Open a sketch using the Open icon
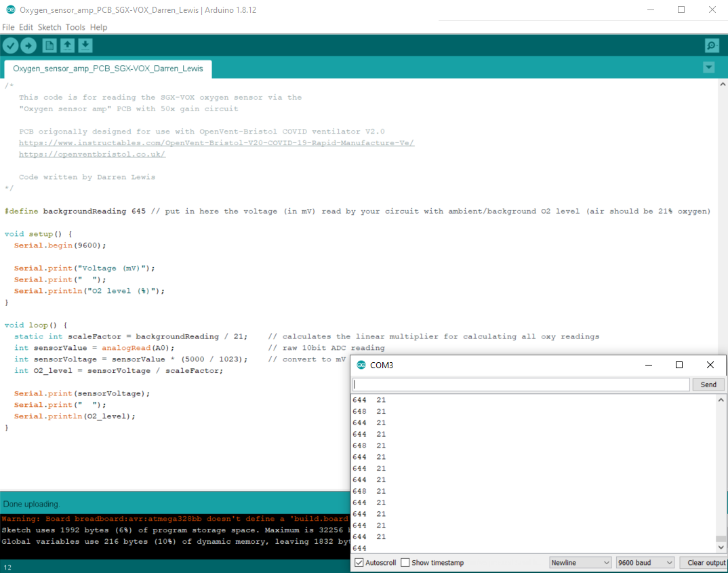 coord(67,45)
